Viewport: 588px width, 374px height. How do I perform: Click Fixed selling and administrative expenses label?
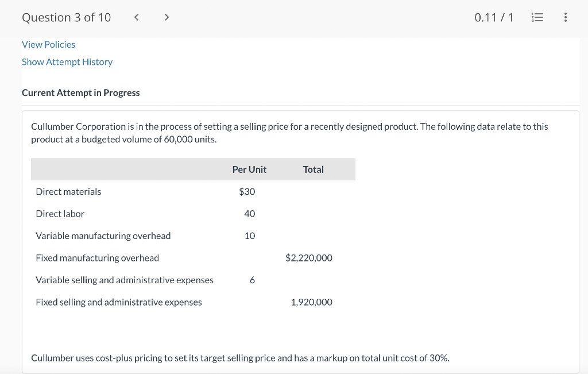point(119,302)
